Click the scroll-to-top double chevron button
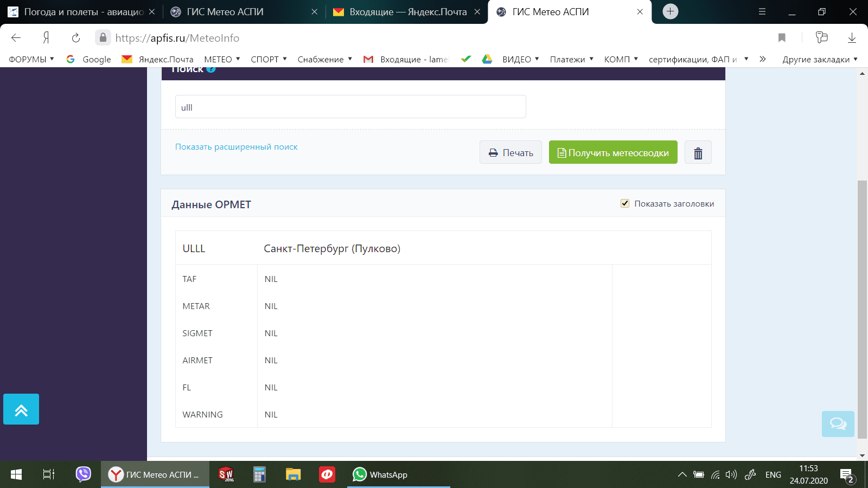The height and width of the screenshot is (488, 868). coord(21,409)
